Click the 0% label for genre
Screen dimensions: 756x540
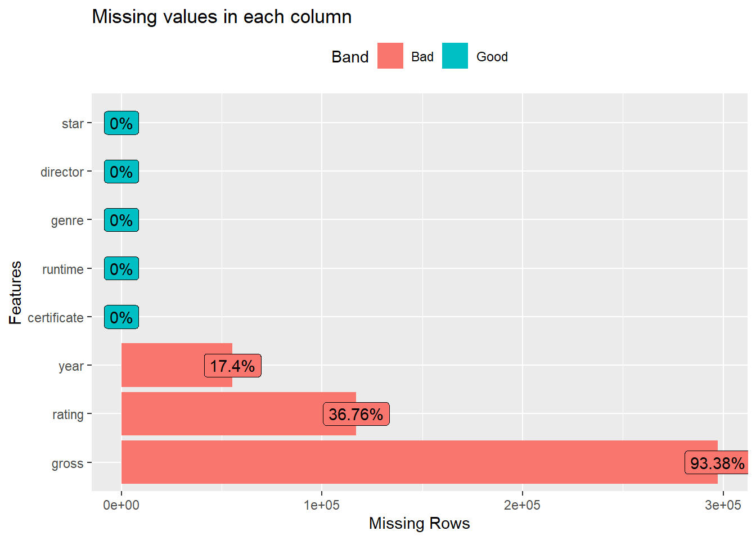[121, 220]
